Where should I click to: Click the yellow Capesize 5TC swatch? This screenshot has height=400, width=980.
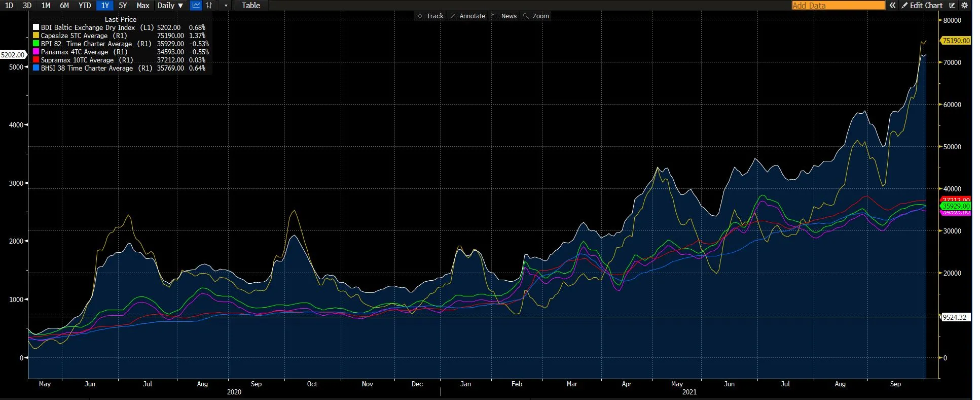point(36,36)
